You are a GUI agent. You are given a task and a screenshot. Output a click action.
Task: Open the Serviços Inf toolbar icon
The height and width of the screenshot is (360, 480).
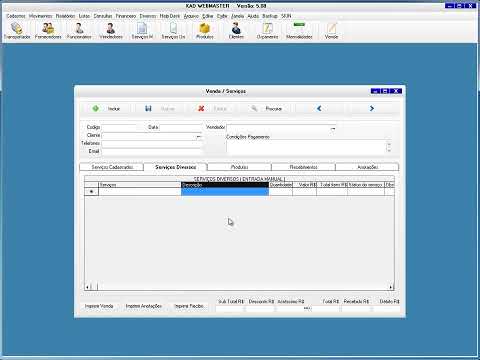pos(142,31)
